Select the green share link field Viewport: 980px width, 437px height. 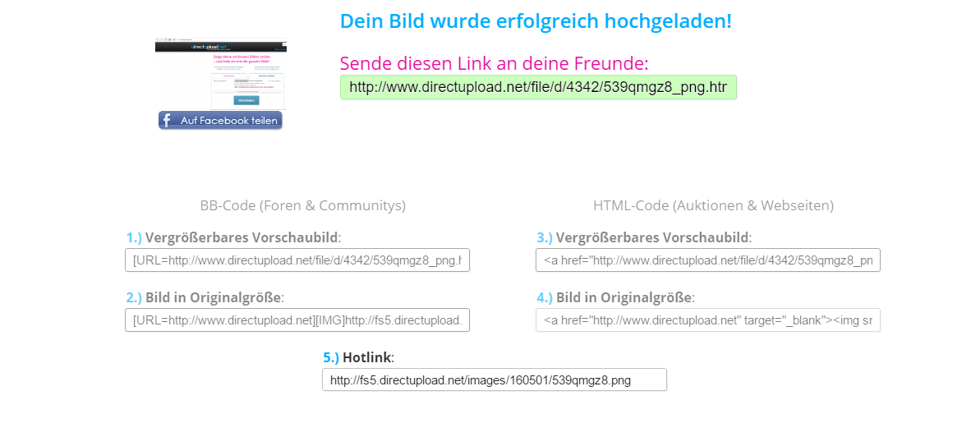[x=538, y=88]
